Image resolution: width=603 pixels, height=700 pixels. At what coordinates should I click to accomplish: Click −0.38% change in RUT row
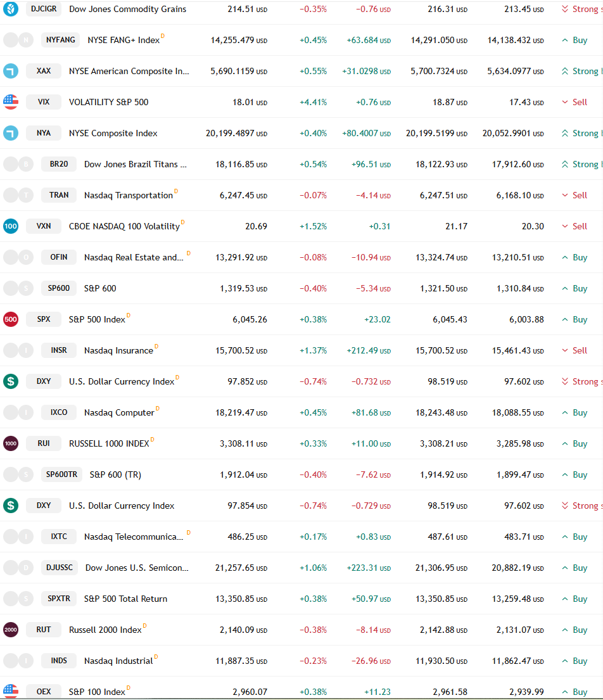pyautogui.click(x=313, y=630)
